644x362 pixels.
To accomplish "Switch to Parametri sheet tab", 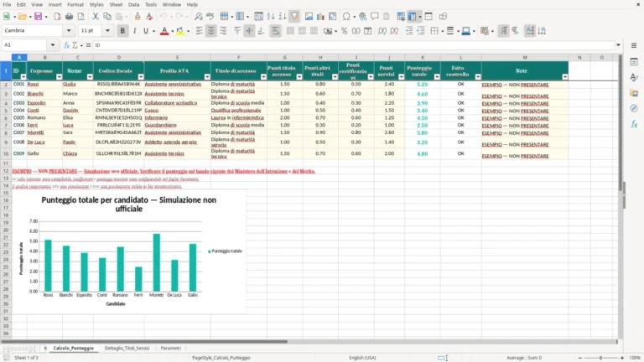I will [x=171, y=348].
